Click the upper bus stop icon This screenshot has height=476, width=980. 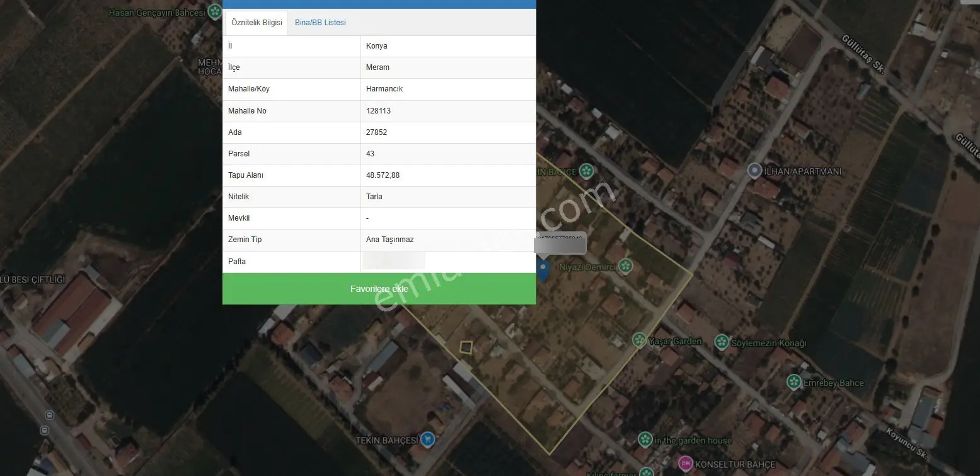50,415
